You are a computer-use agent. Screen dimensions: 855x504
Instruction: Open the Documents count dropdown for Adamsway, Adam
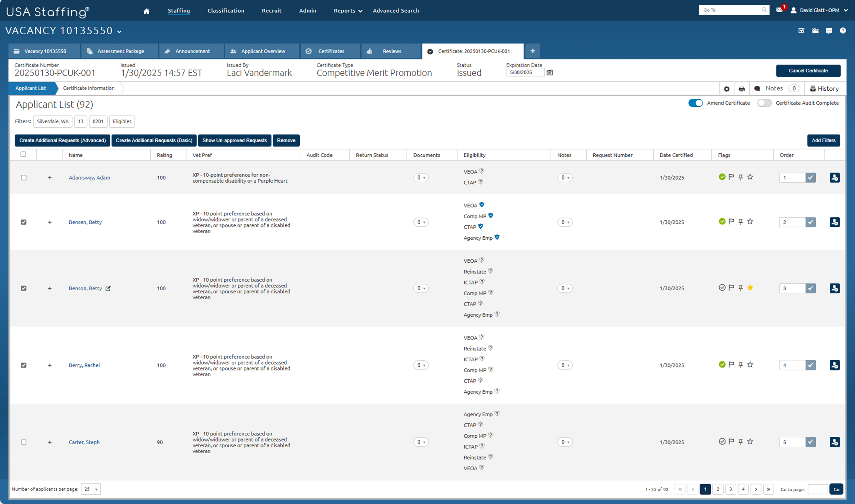(x=421, y=178)
